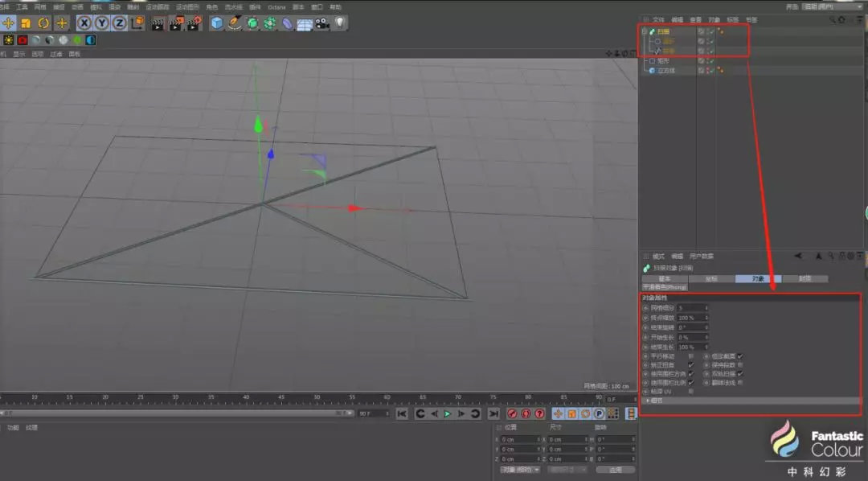Uncheck the 恒定截面 checkbox
The image size is (868, 481).
click(740, 356)
